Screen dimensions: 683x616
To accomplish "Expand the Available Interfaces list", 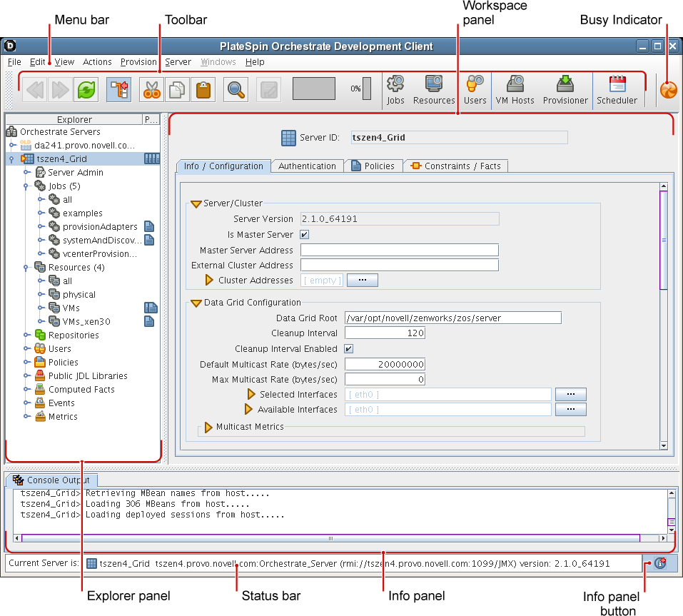I will [x=248, y=409].
